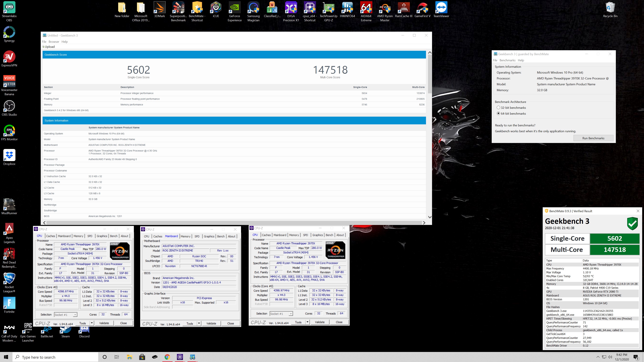Click Validate in the left CPU-Z window
Image resolution: width=644 pixels, height=362 pixels.
pyautogui.click(x=104, y=323)
